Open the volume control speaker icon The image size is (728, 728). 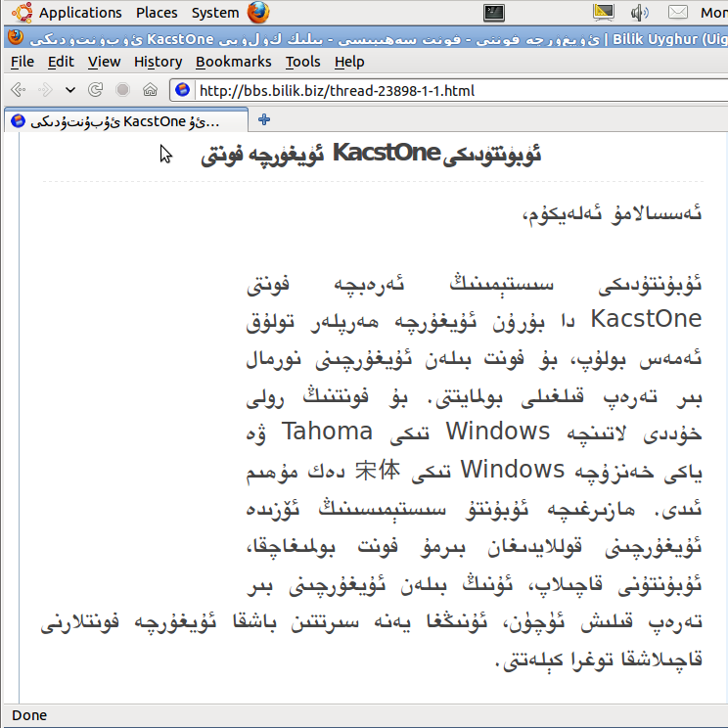click(640, 13)
